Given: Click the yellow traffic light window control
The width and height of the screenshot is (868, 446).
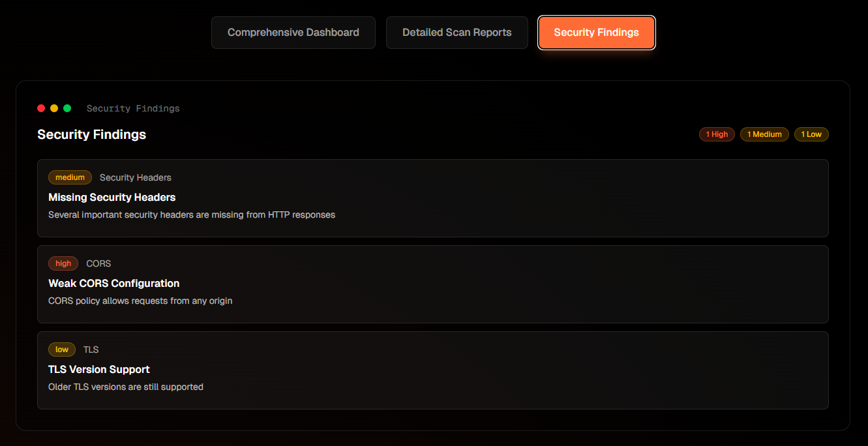Looking at the screenshot, I should click(54, 108).
